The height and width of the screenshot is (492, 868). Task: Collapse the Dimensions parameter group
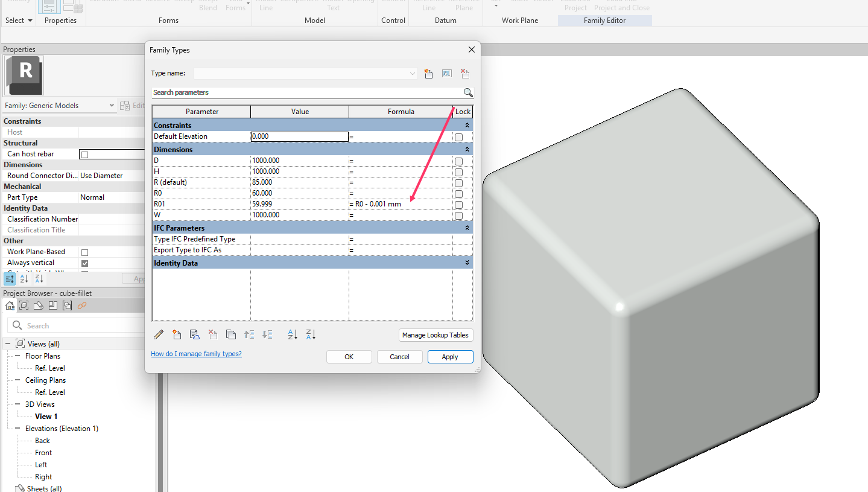coord(466,150)
